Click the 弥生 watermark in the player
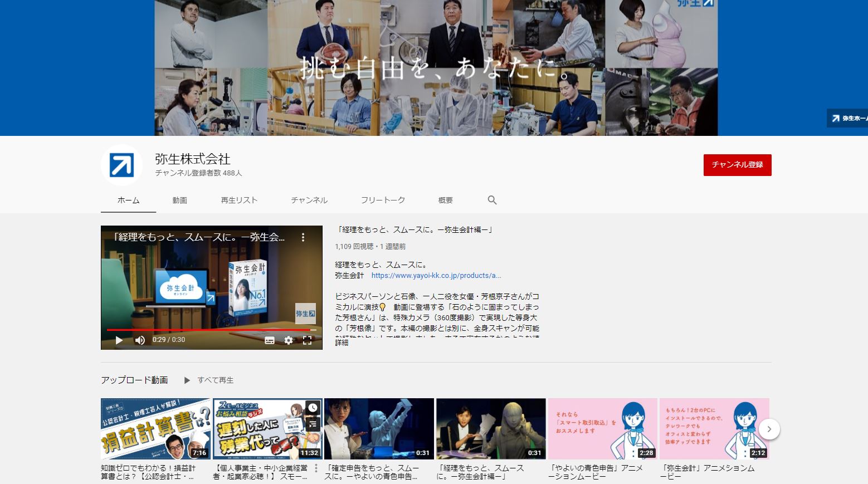This screenshot has width=868, height=484. pyautogui.click(x=306, y=314)
